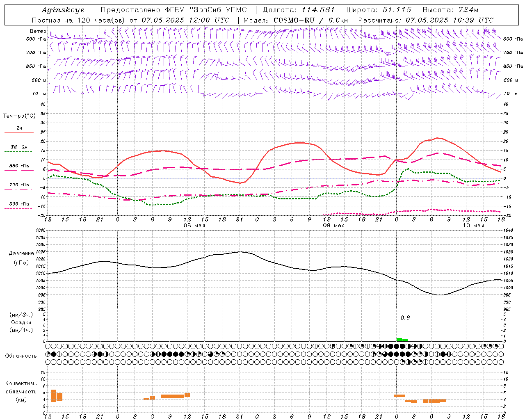Click the 'Давление' pressure label
The height and width of the screenshot is (420, 525).
click(x=21, y=253)
